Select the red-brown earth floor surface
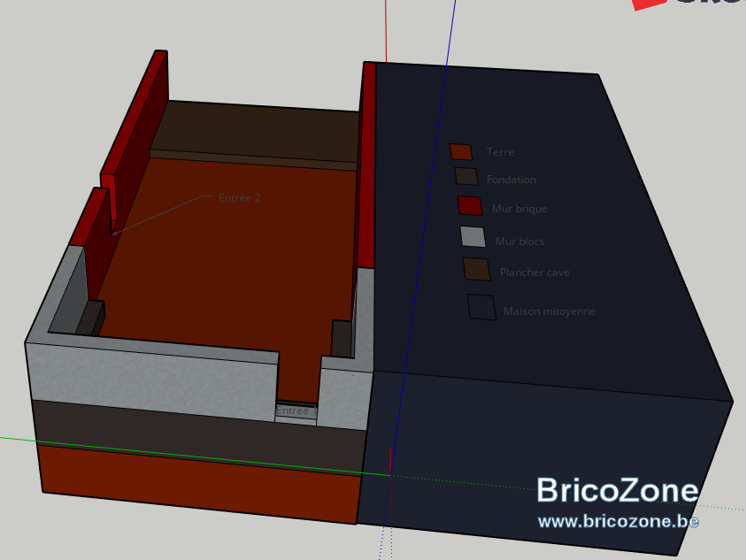Image resolution: width=746 pixels, height=560 pixels. 228,257
